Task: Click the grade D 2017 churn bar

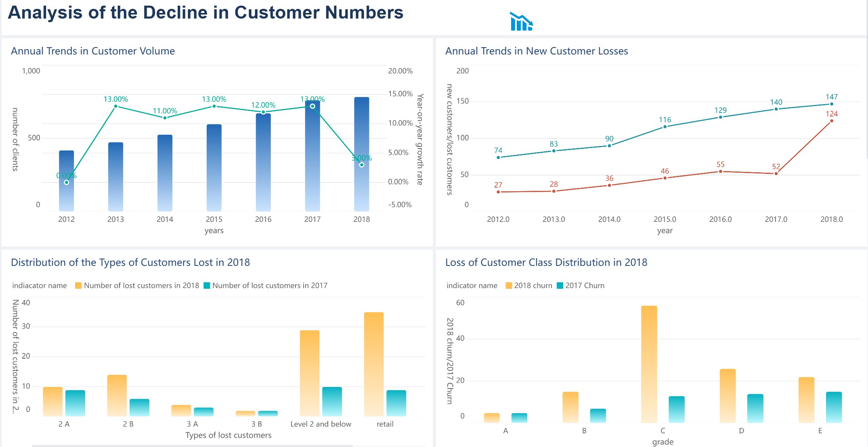Action: click(x=755, y=408)
